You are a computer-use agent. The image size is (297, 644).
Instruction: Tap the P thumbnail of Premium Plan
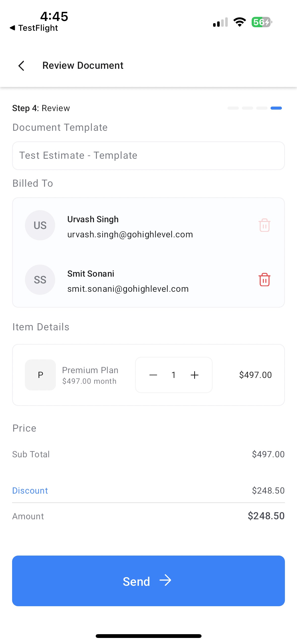[40, 375]
